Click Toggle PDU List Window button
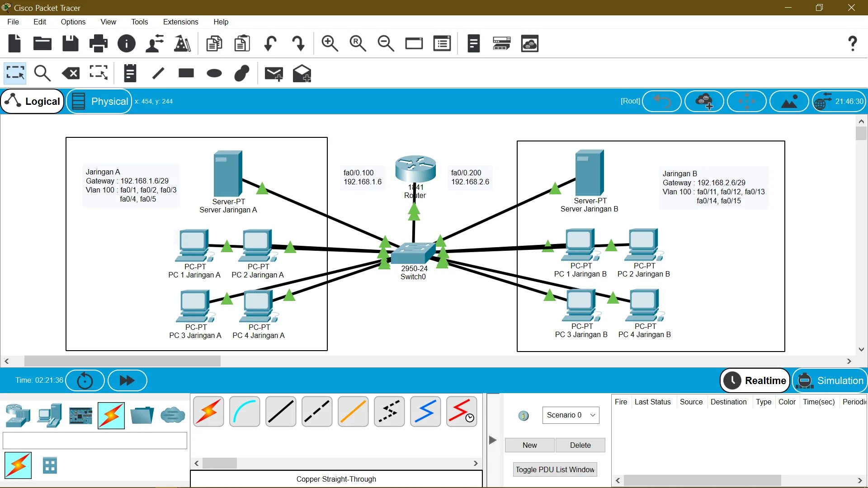The width and height of the screenshot is (868, 488). point(555,469)
